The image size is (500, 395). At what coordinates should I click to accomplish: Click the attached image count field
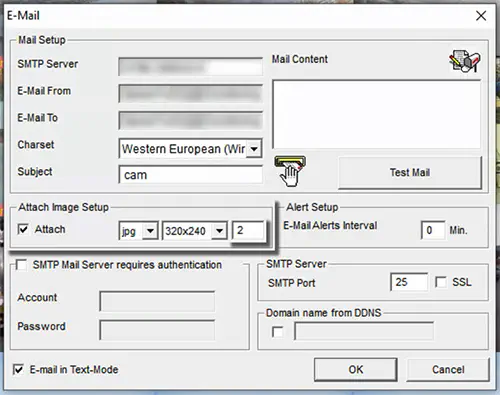pyautogui.click(x=249, y=230)
